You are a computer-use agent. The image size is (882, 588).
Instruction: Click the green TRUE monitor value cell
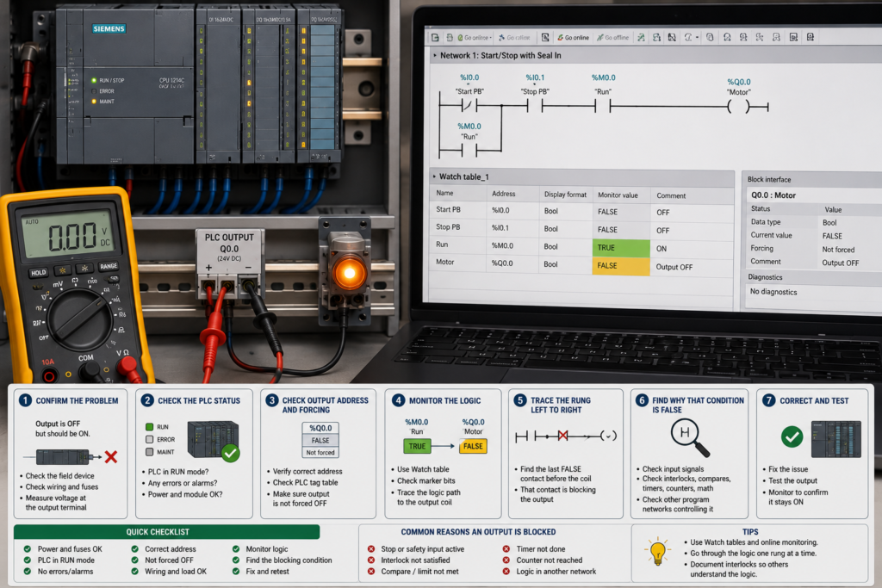(x=620, y=247)
